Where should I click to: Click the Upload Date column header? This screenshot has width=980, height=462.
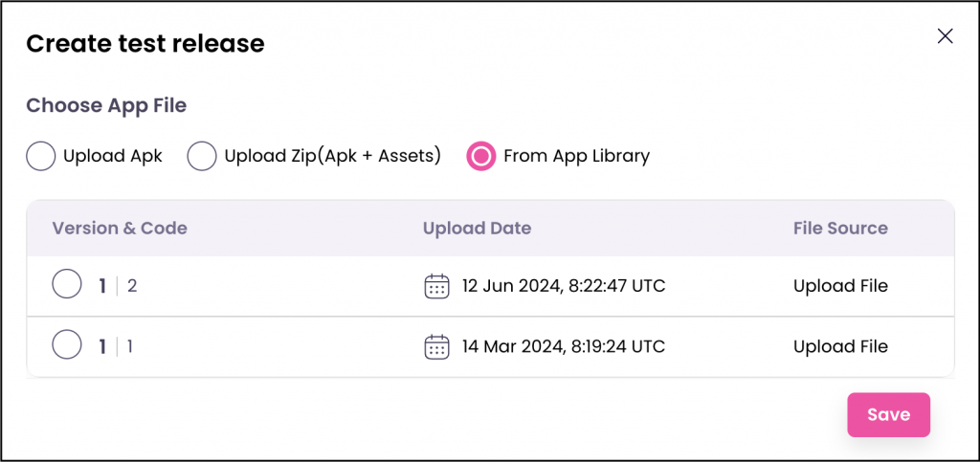[477, 228]
